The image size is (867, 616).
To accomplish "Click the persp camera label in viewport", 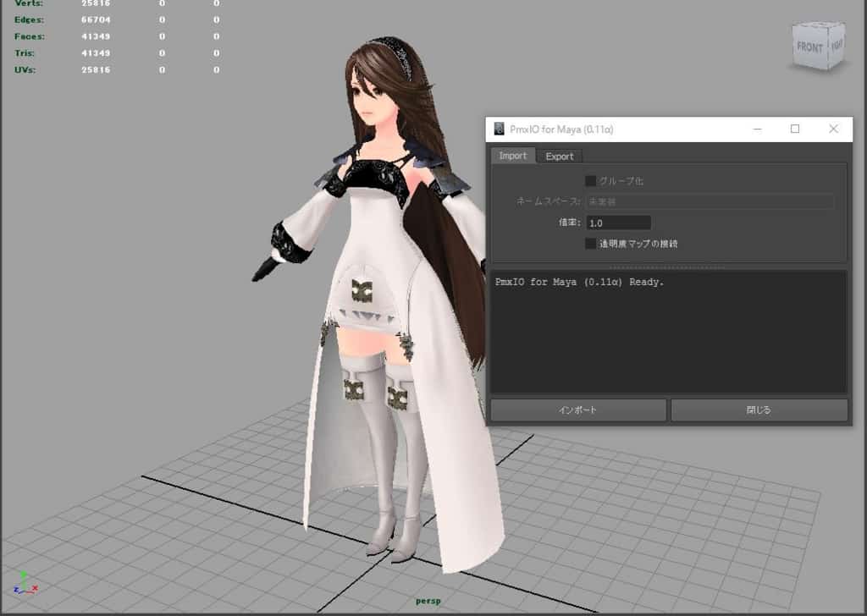I will (428, 601).
